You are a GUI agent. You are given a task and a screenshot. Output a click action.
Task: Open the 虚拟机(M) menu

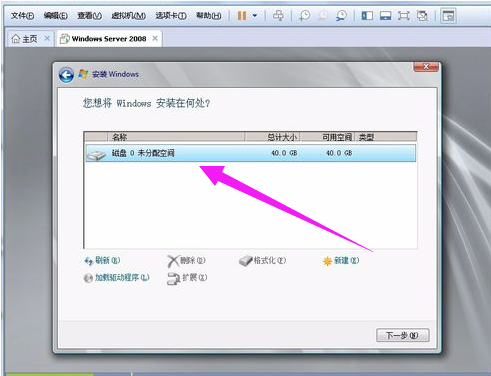tap(128, 16)
